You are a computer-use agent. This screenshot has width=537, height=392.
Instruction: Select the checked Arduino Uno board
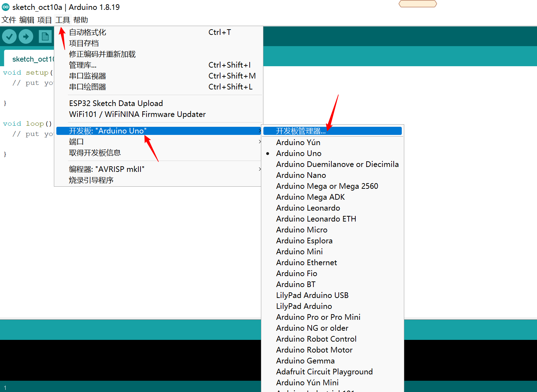click(332, 153)
